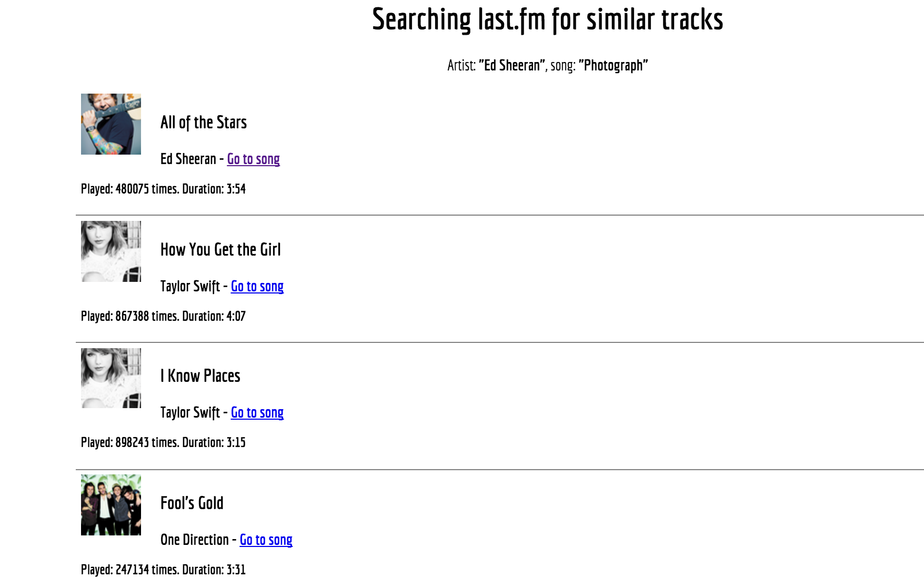Open the Go to song link for I Know Places
Viewport: 924px width, 588px height.
(x=257, y=412)
